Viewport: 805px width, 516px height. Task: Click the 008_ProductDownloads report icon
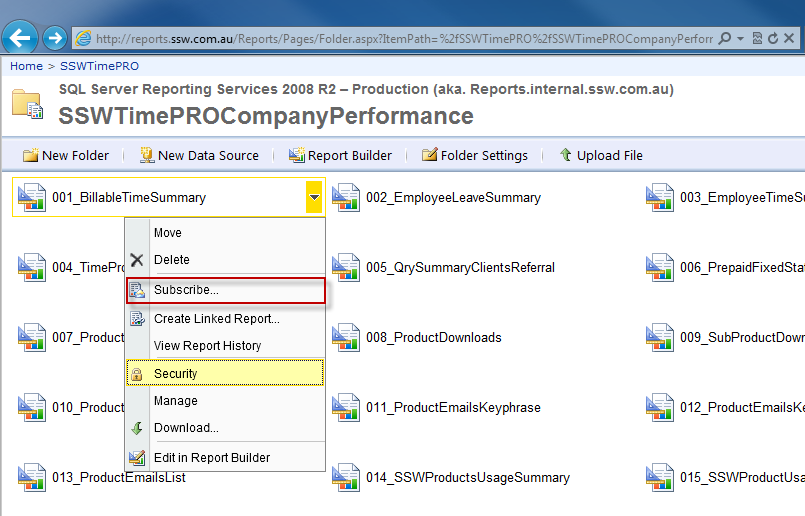click(346, 338)
